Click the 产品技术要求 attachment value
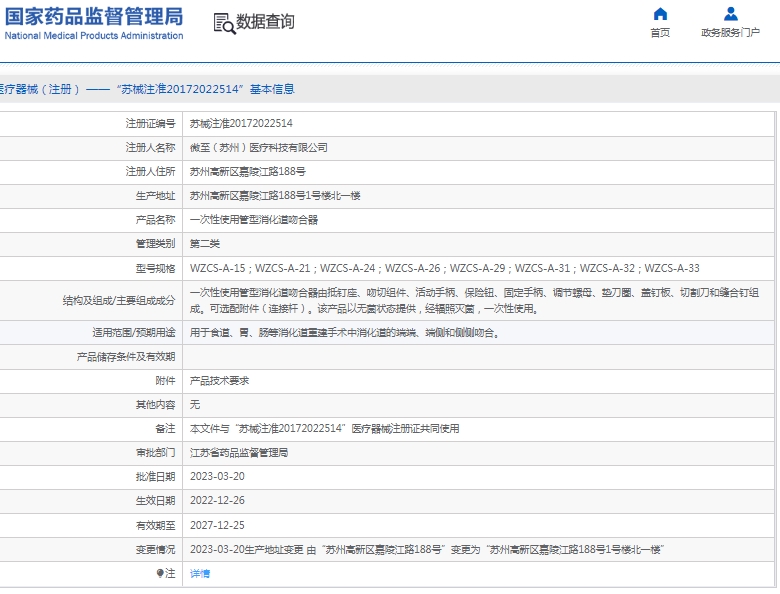 [219, 381]
